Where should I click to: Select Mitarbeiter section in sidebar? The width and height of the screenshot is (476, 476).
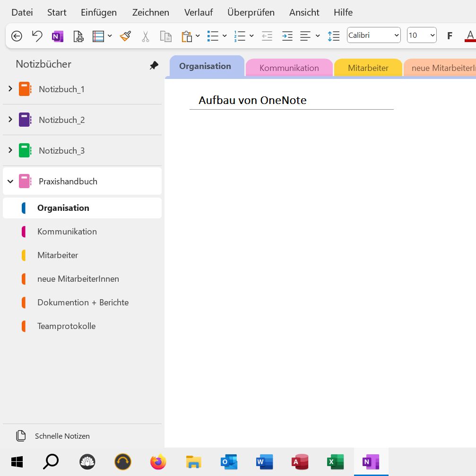(x=82, y=255)
